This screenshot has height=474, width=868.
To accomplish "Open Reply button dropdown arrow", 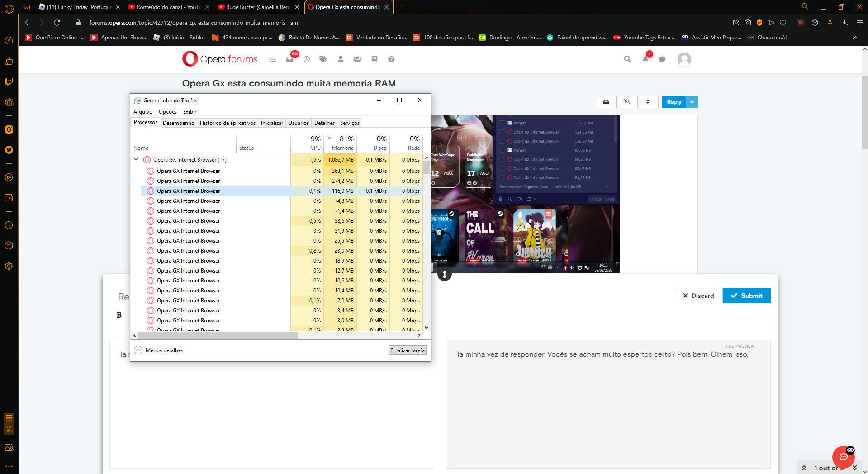I will point(692,102).
